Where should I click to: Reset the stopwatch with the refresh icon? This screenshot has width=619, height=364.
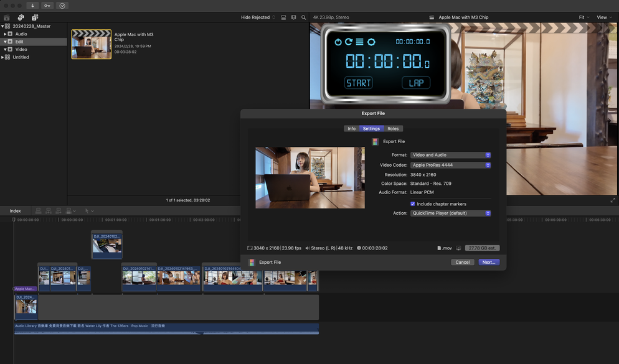coord(349,42)
